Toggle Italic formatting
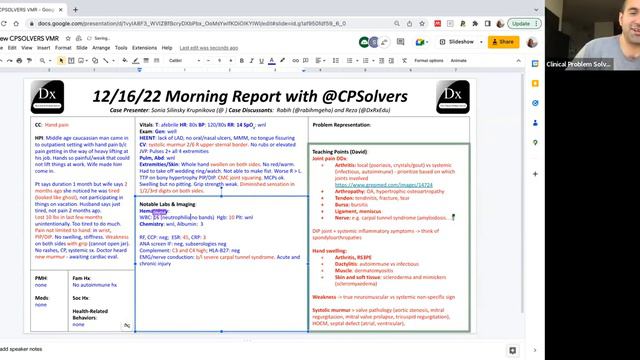640x360 pixels. point(251,61)
